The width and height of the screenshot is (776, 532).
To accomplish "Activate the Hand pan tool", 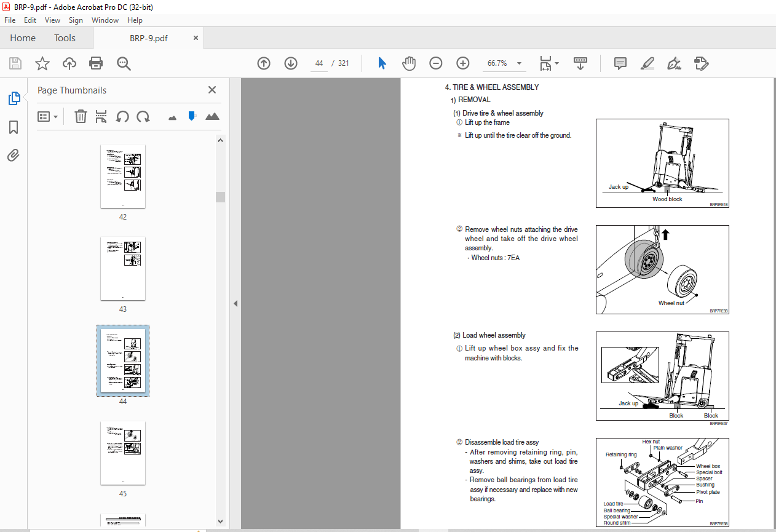I will pyautogui.click(x=409, y=63).
